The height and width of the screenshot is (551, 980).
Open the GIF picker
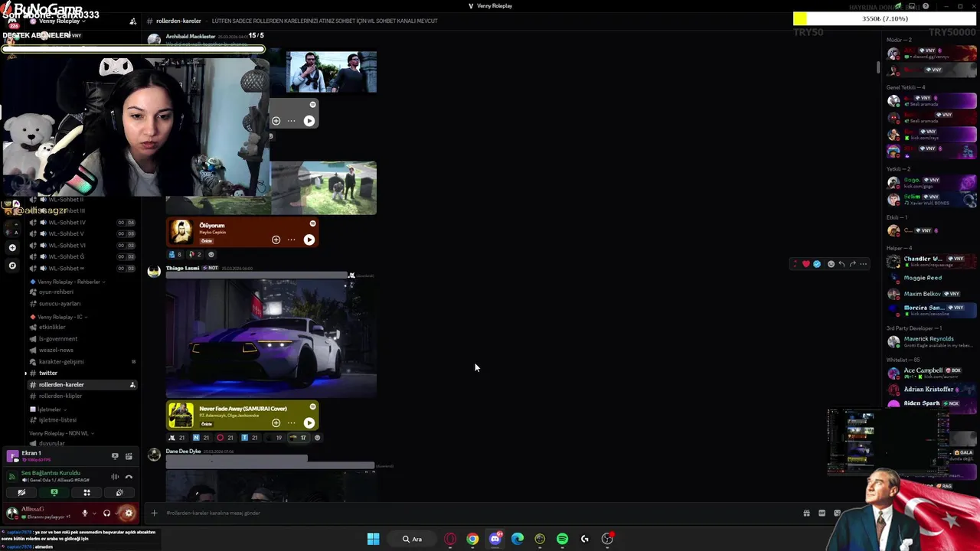point(822,513)
